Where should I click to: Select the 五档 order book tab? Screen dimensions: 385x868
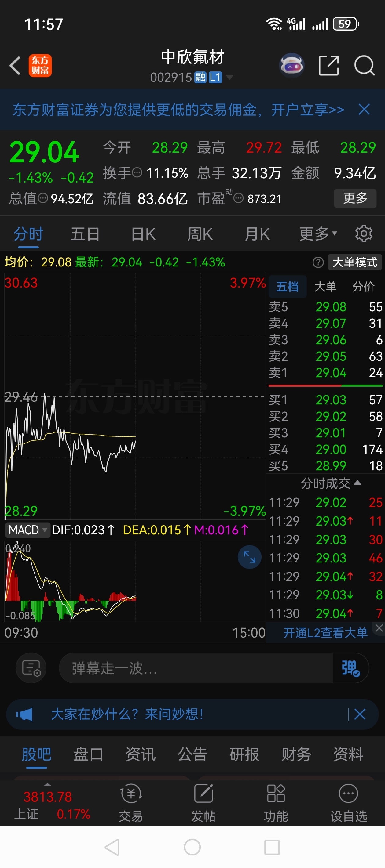288,286
